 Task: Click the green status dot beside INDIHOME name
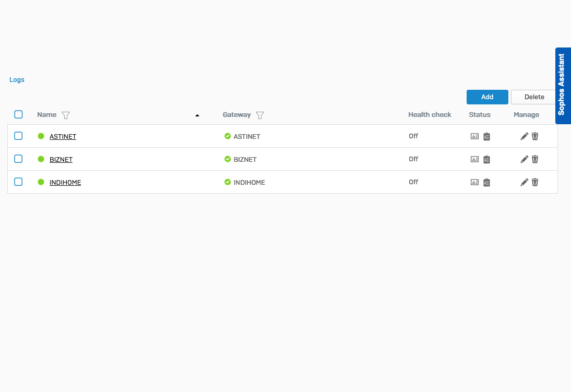41,182
